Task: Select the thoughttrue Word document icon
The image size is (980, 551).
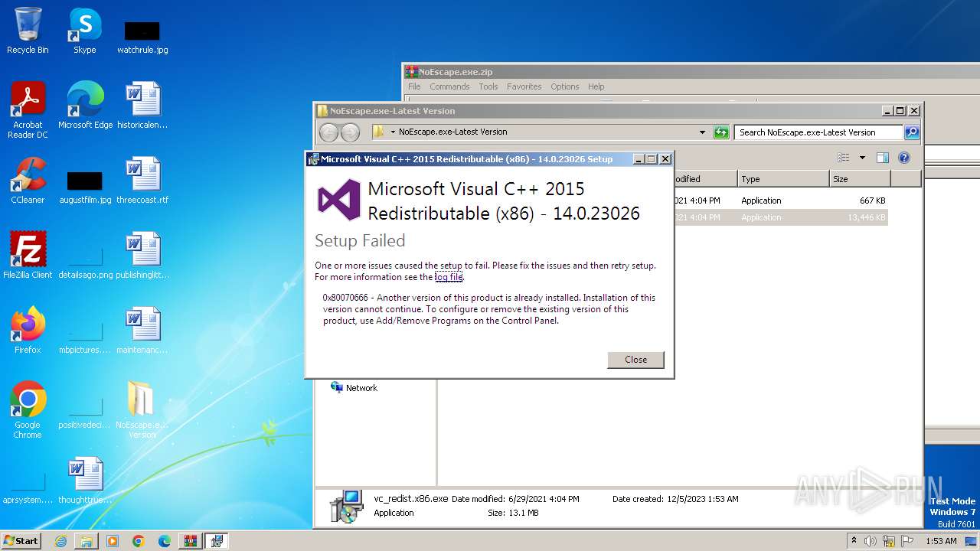Action: click(x=85, y=480)
